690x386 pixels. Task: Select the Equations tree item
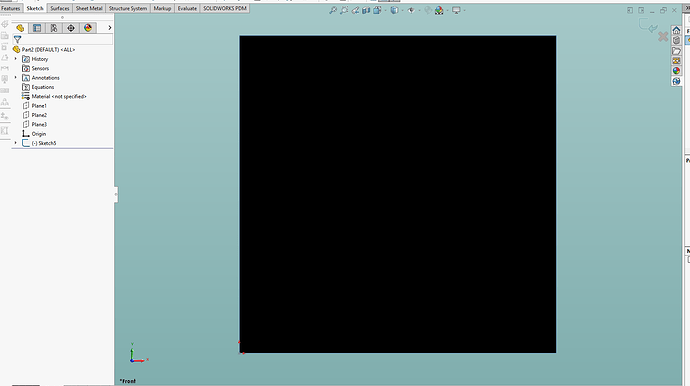click(38, 87)
